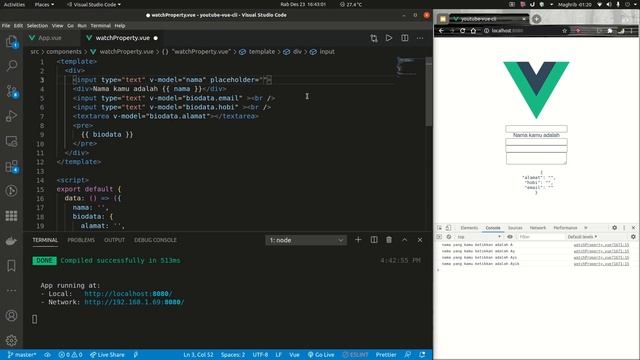Maximize the terminal panel size

(404, 240)
